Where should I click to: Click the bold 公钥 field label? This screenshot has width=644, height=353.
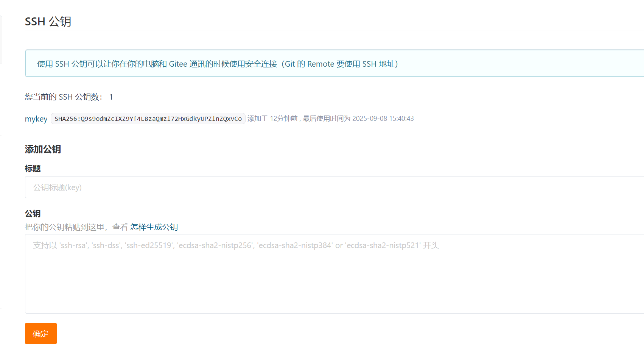[33, 214]
